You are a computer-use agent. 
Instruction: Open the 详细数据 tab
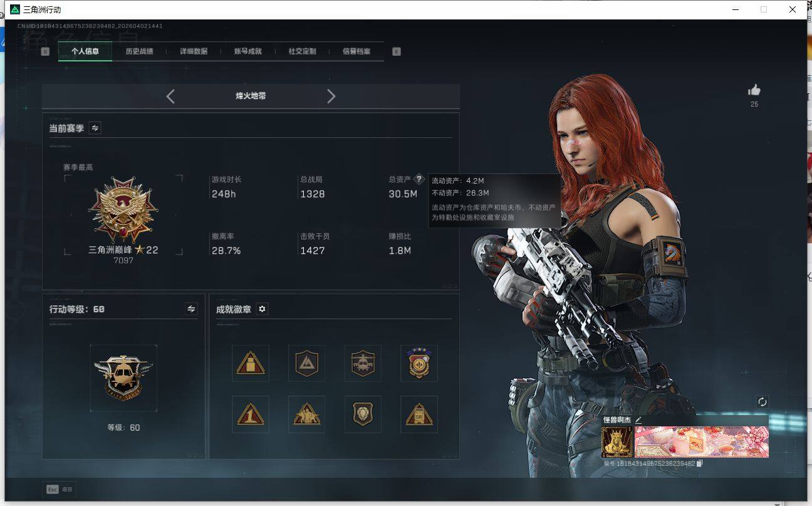click(x=194, y=51)
